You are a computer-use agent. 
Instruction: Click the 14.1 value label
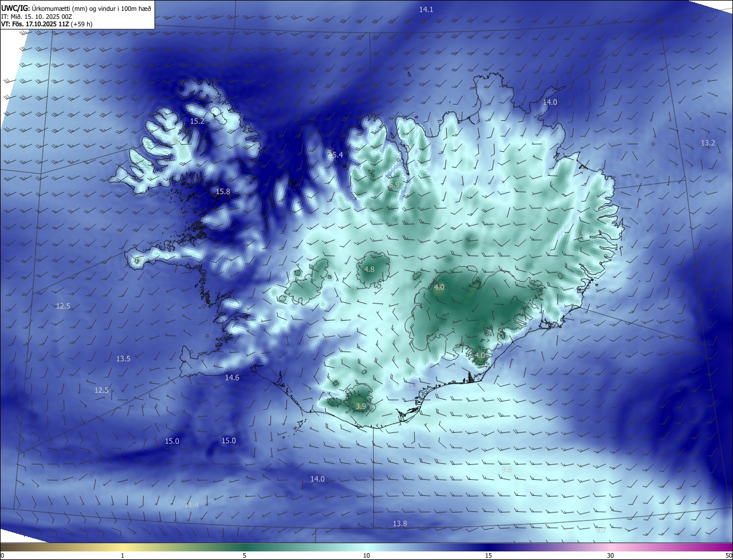point(426,9)
